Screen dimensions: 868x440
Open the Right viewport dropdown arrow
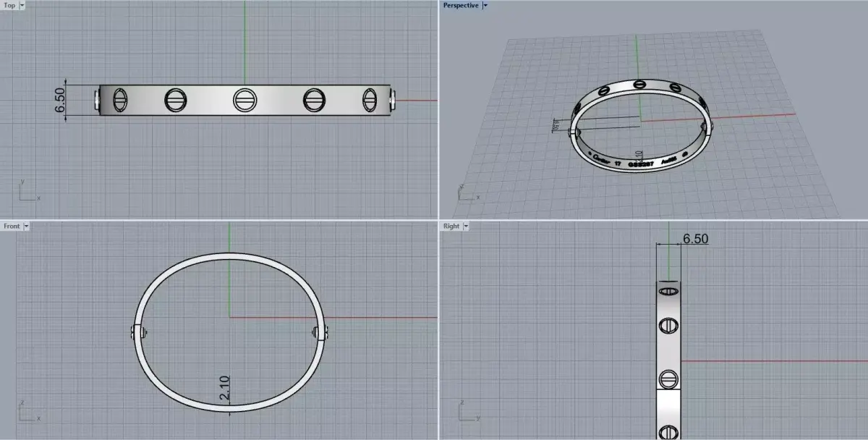(x=466, y=227)
